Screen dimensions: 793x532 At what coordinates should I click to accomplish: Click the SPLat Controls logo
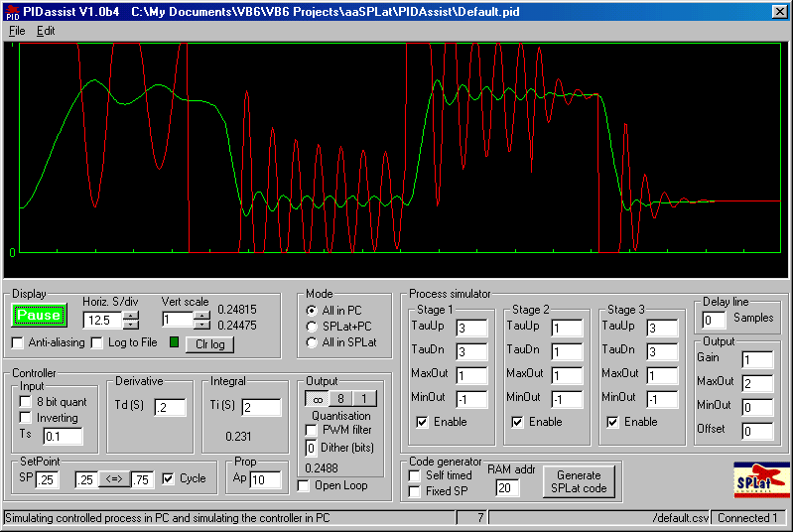coord(758,480)
